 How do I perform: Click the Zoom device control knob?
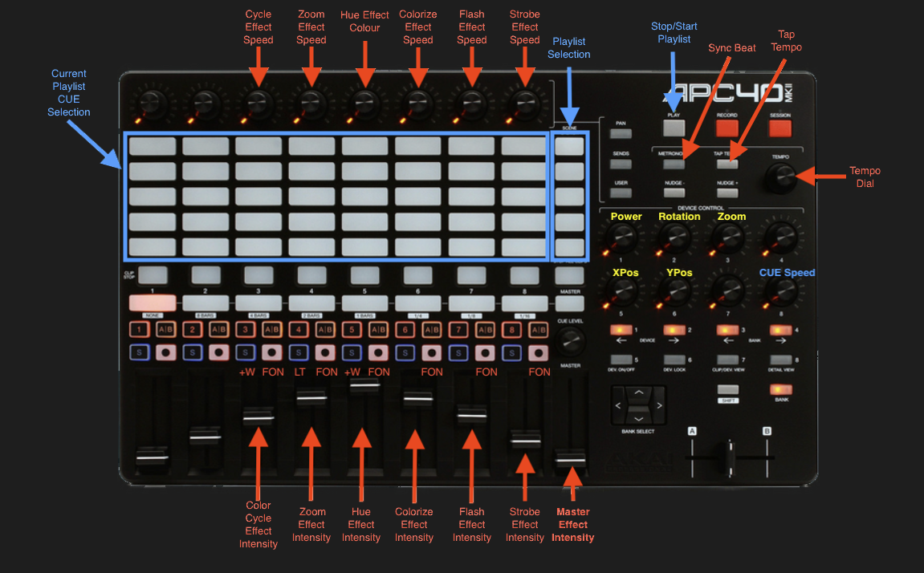point(728,238)
